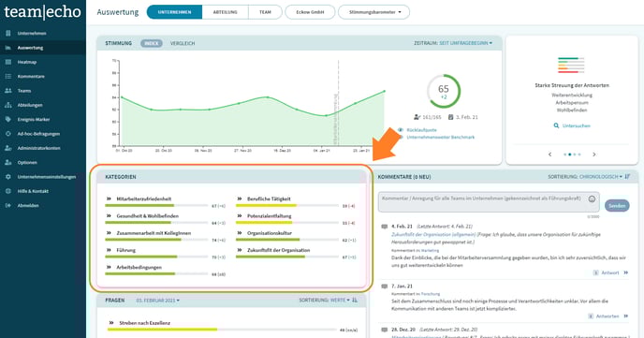Screen dimensions: 644x338
Task: Change comment sorting Chronologisch dropdown
Action: click(x=601, y=177)
